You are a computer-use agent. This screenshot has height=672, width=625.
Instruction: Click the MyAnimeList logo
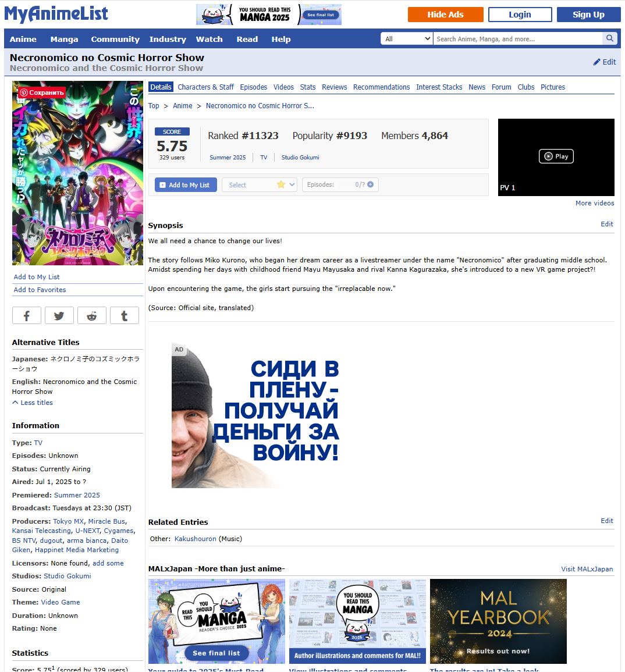[x=56, y=14]
